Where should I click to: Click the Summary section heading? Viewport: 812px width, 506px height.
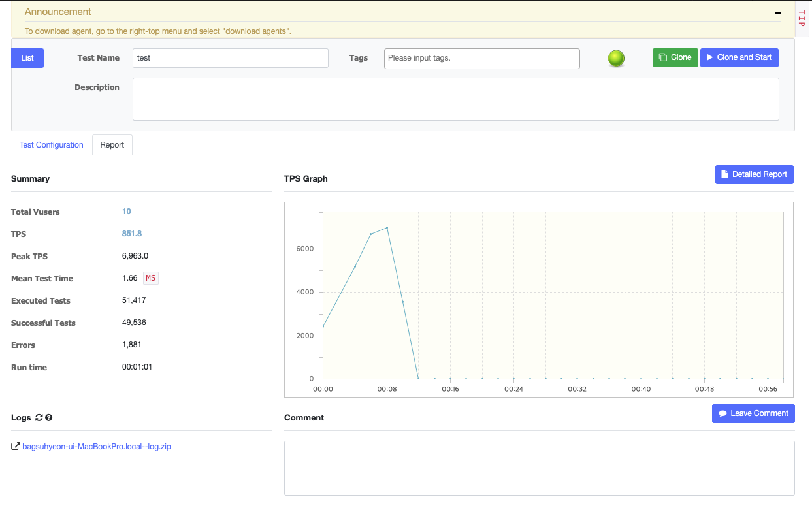[x=30, y=178]
